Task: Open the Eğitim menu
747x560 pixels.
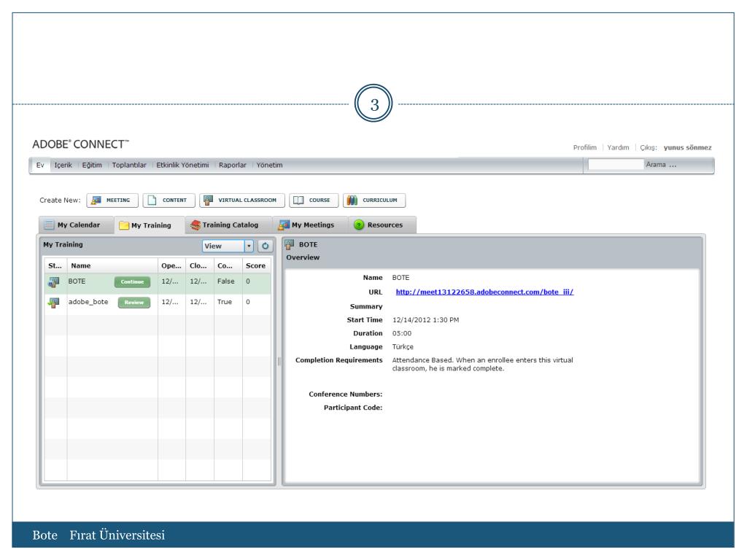Action: (x=92, y=166)
